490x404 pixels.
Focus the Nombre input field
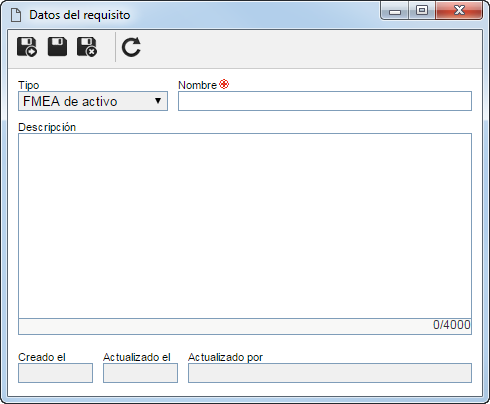325,101
